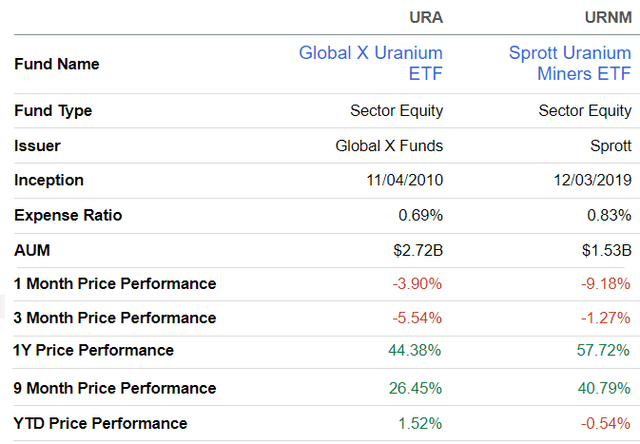Click the URNM column header
Screen dimensions: 640x444
(x=607, y=17)
